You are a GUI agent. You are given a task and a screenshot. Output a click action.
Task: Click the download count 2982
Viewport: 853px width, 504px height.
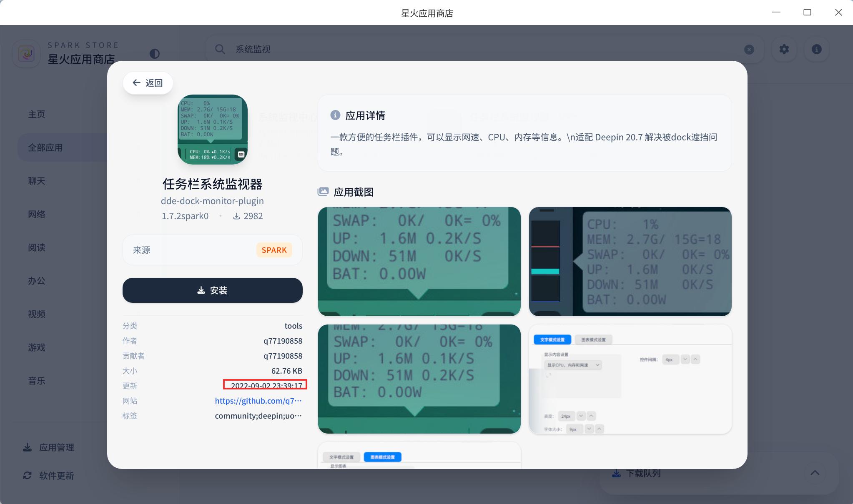pos(248,216)
